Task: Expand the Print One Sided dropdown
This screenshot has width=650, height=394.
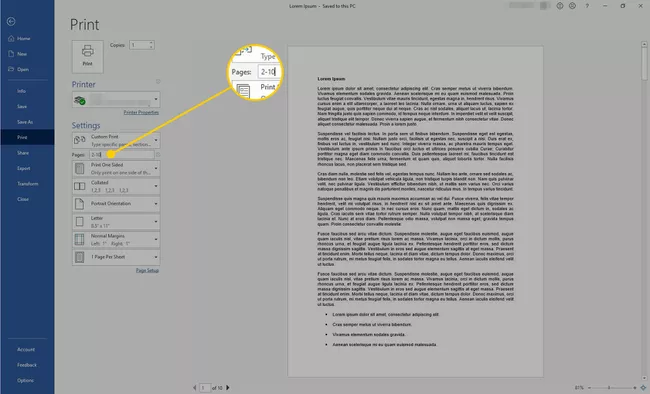Action: click(116, 169)
